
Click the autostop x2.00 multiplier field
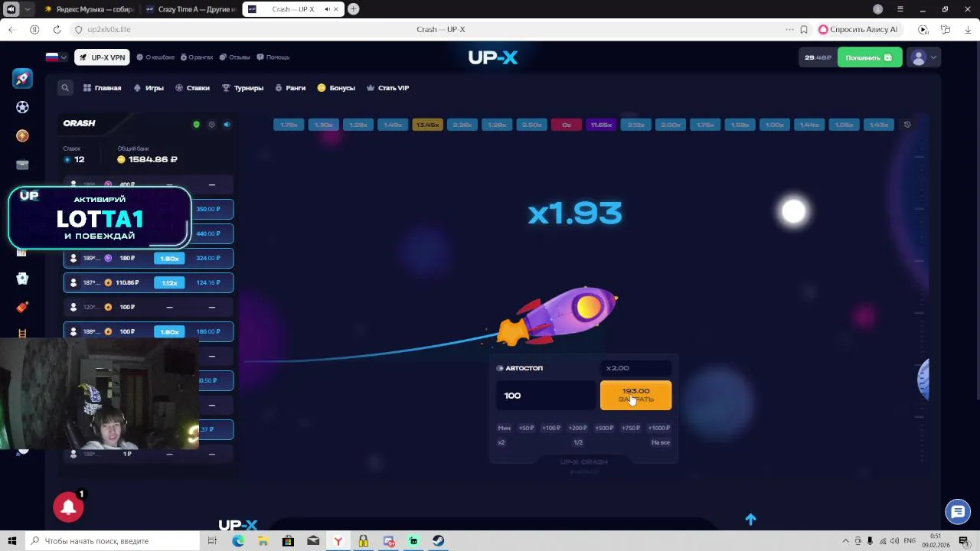tap(636, 368)
